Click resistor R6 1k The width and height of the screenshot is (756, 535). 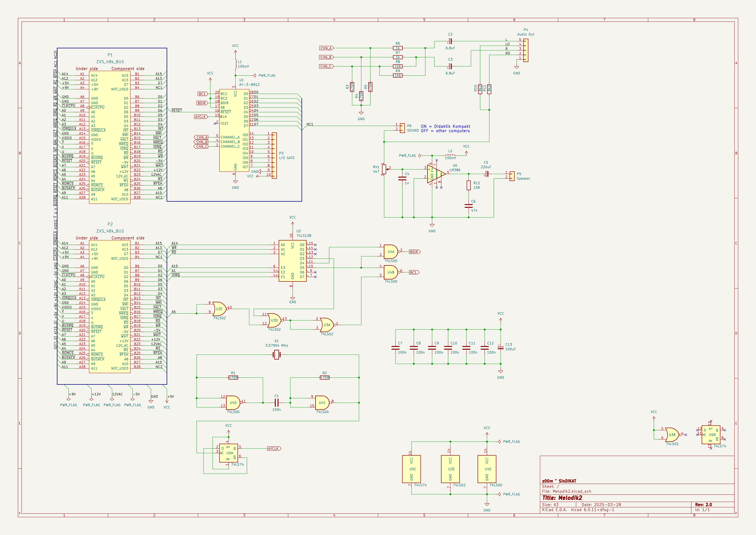(398, 48)
